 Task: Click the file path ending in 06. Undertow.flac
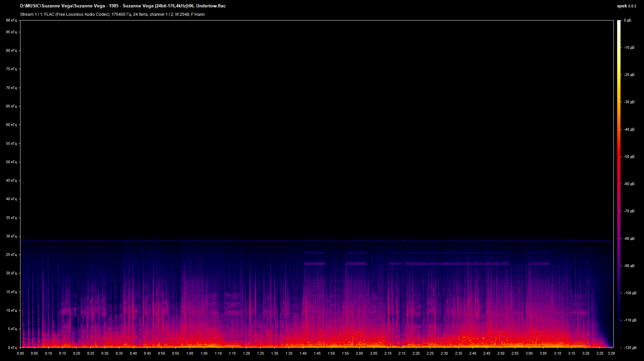click(123, 6)
